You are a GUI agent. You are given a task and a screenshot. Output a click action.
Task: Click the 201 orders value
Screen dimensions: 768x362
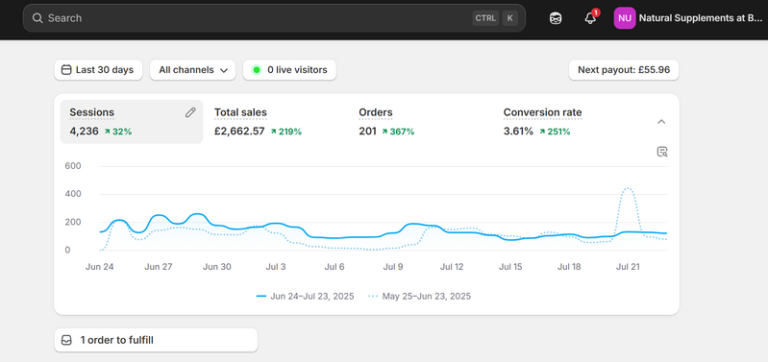(x=367, y=131)
